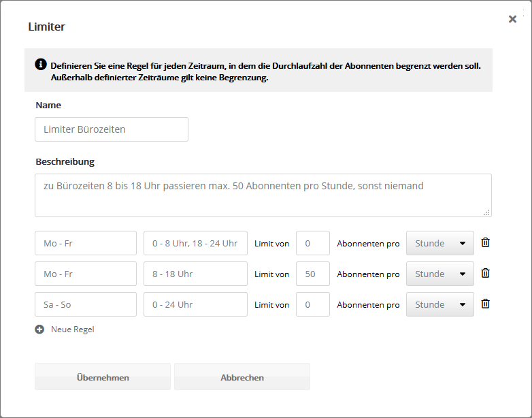
Task: Click the info icon in the notice banner
Action: pyautogui.click(x=40, y=65)
